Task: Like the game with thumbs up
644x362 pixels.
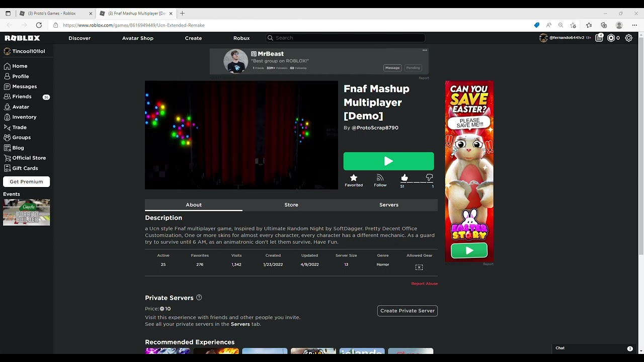Action: 405,177
